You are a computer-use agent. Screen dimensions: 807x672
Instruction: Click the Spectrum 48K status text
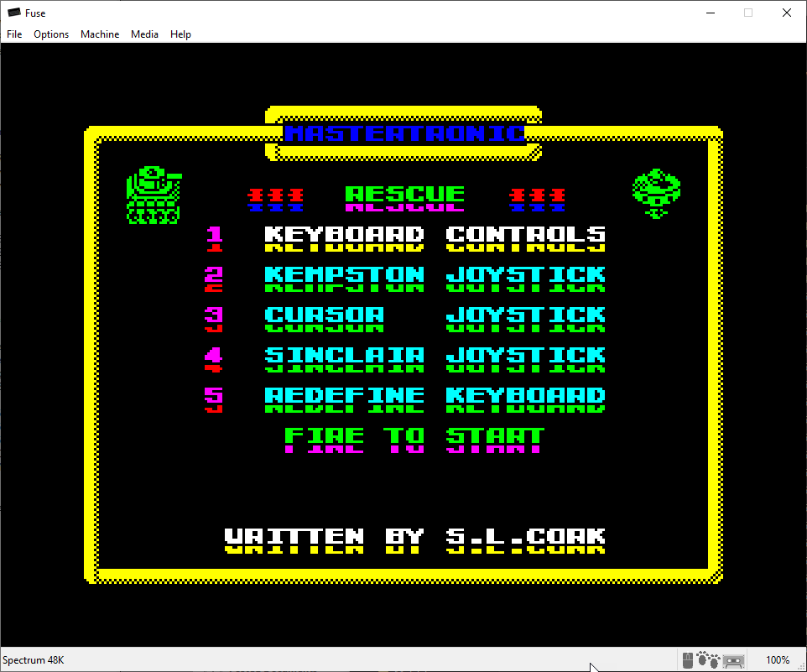coord(34,660)
